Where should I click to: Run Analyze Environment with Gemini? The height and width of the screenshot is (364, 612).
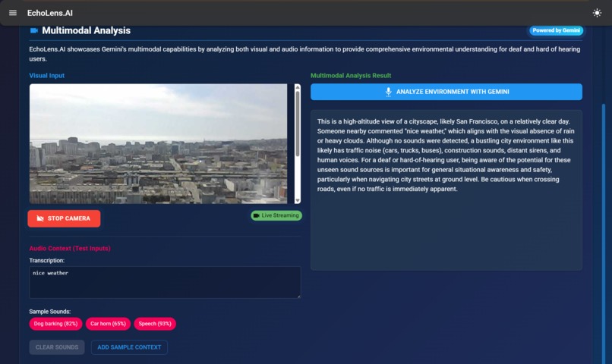446,92
